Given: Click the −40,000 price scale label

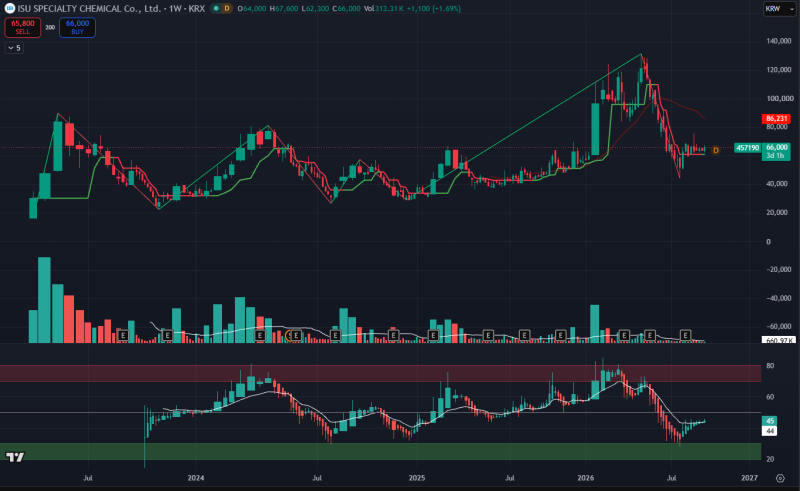Looking at the screenshot, I should 779,298.
